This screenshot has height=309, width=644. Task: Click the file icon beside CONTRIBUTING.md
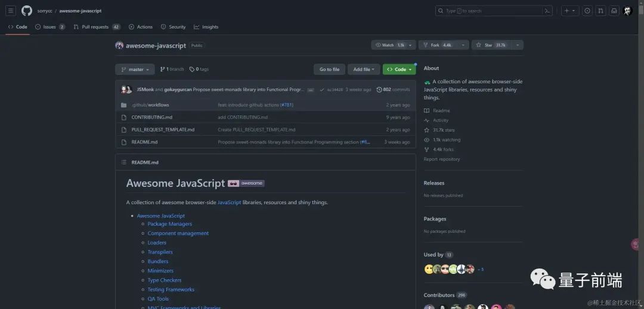tap(123, 117)
